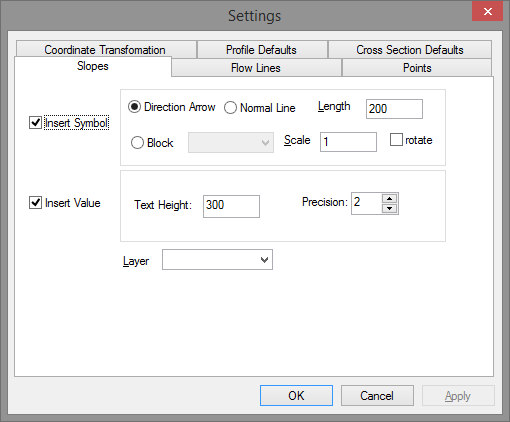Close the Settings dialog window
This screenshot has width=510, height=422.
click(x=487, y=12)
